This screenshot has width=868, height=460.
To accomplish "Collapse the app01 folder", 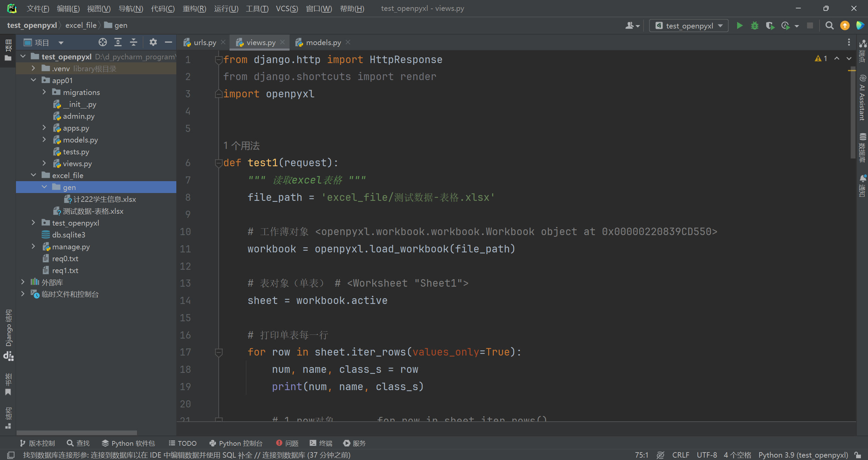I will pyautogui.click(x=33, y=80).
